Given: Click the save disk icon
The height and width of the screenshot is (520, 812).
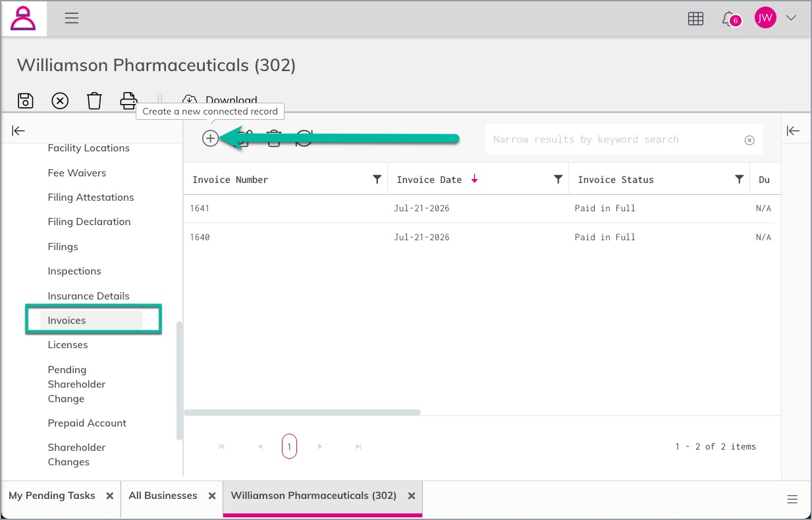Looking at the screenshot, I should pos(25,101).
